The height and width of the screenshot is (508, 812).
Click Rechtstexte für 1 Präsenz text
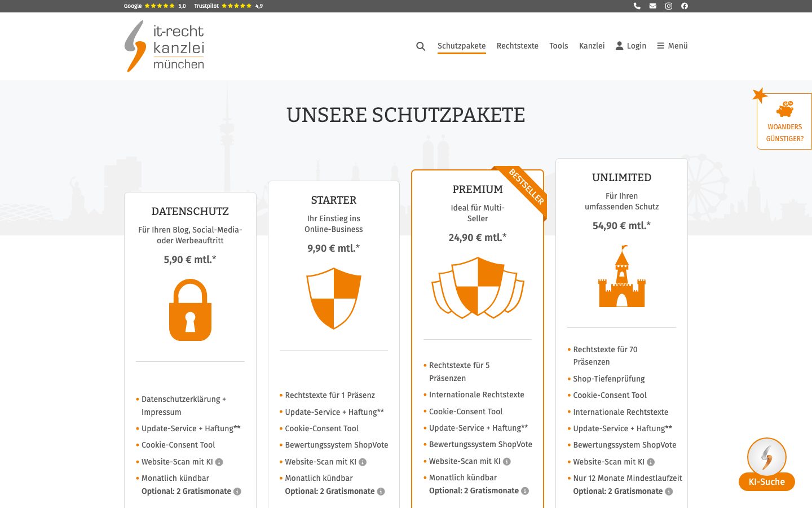click(330, 395)
